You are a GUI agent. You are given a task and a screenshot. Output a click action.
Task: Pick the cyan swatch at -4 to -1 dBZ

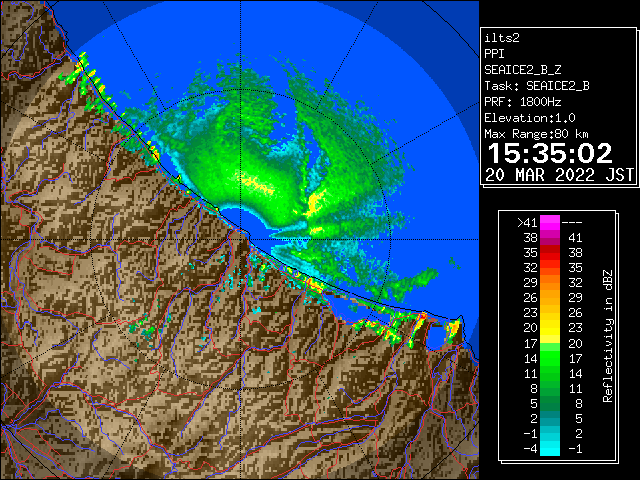tap(550, 449)
